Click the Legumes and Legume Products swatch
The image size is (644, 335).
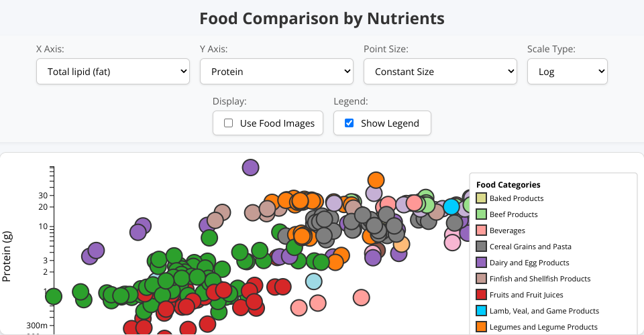(481, 327)
